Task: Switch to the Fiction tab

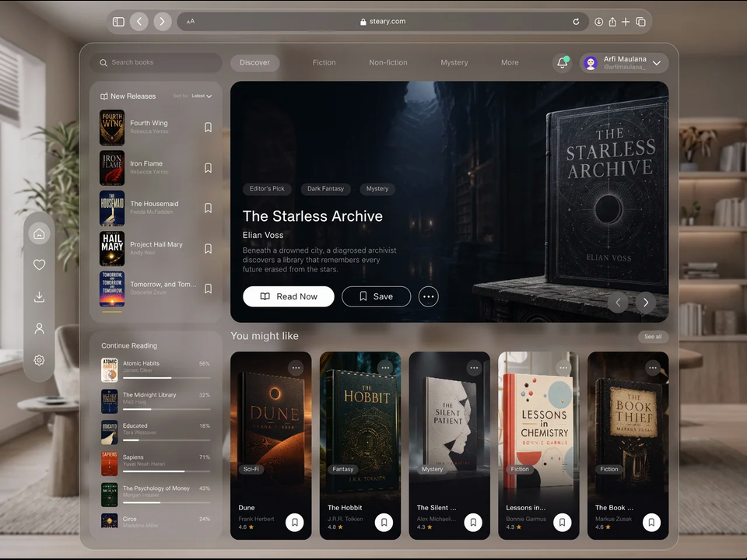Action: pos(324,62)
